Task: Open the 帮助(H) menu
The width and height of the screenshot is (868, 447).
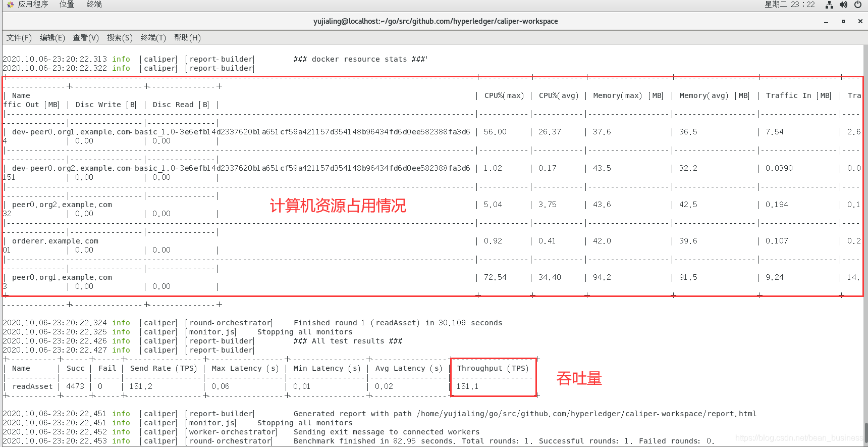Action: [187, 38]
